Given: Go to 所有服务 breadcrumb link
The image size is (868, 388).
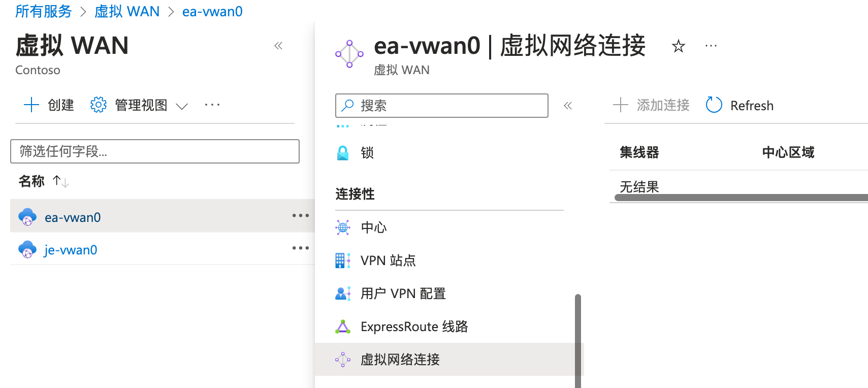Looking at the screenshot, I should [x=43, y=11].
